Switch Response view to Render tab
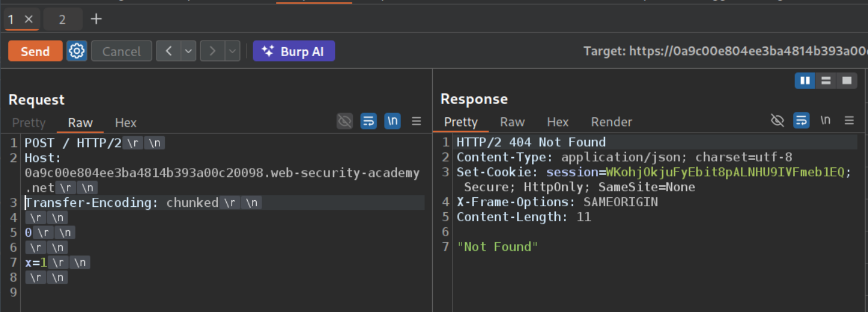 [x=611, y=122]
